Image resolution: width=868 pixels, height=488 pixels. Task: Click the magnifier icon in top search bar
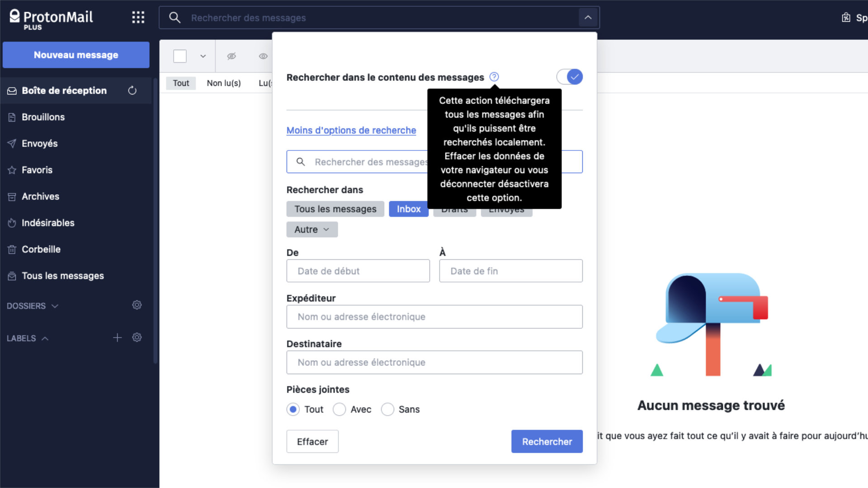click(x=175, y=18)
